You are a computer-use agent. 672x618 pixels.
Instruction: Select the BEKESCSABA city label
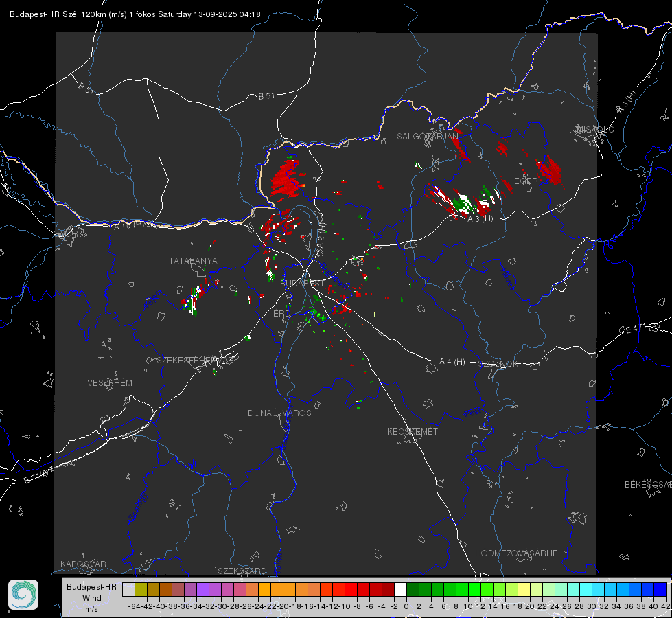pyautogui.click(x=648, y=485)
